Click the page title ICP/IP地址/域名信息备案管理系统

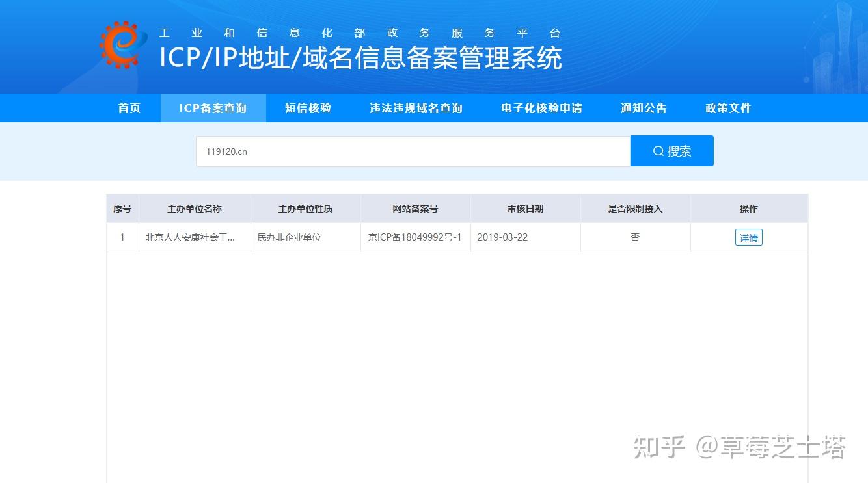click(360, 58)
